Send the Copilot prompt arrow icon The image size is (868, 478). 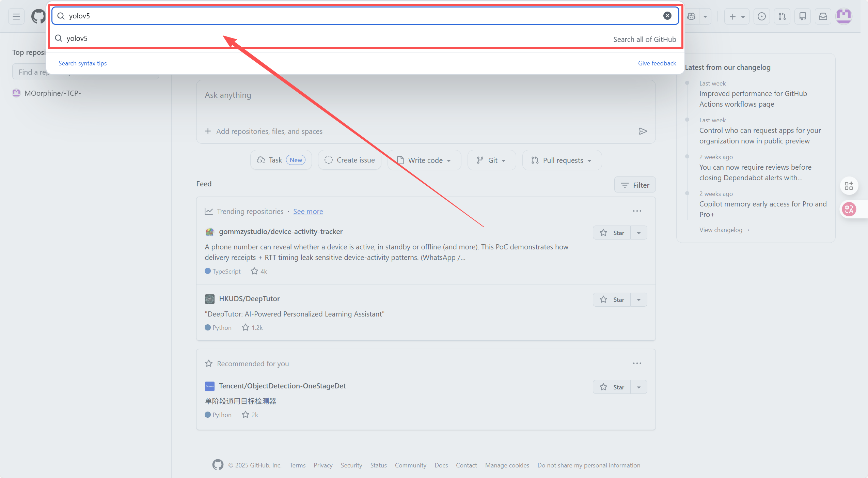click(643, 132)
